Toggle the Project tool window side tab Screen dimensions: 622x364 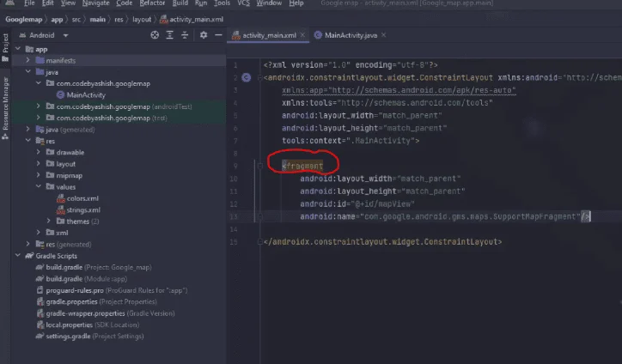tap(5, 47)
